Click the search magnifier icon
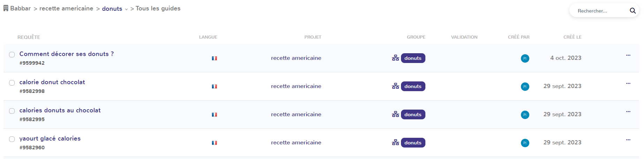 tap(632, 11)
